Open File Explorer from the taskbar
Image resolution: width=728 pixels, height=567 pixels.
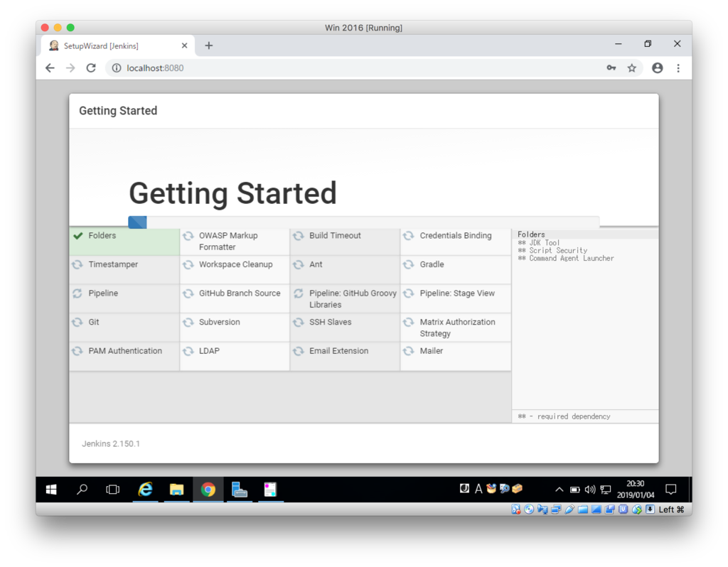tap(176, 490)
